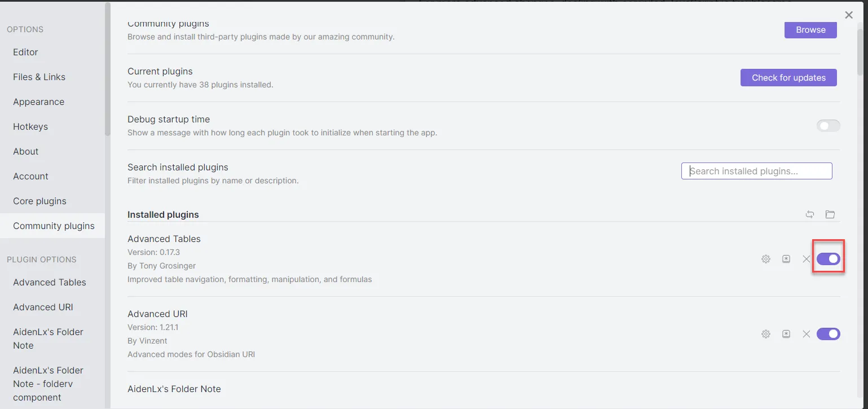The width and height of the screenshot is (868, 409).
Task: Uninstall the Advanced URI plugin
Action: click(x=806, y=334)
